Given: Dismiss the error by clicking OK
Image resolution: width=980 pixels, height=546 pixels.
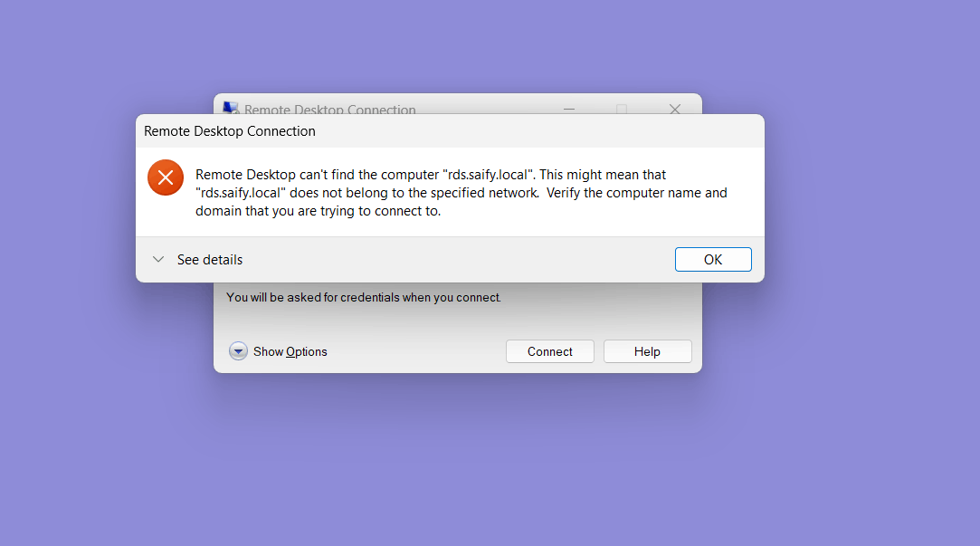Looking at the screenshot, I should [713, 259].
